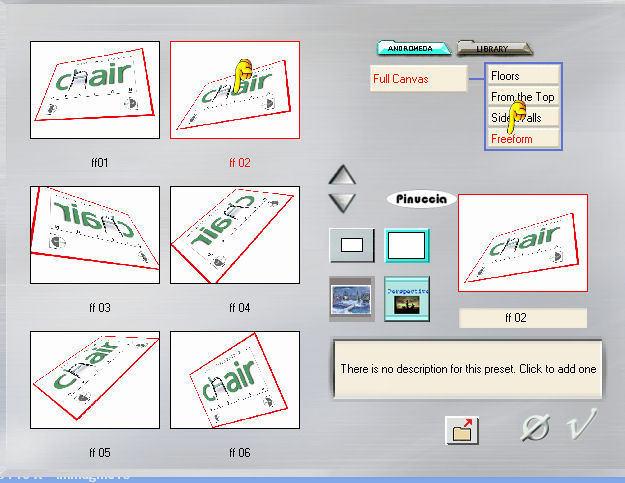The width and height of the screenshot is (625, 483).
Task: Switch to the Andromeda tab
Action: coord(413,48)
